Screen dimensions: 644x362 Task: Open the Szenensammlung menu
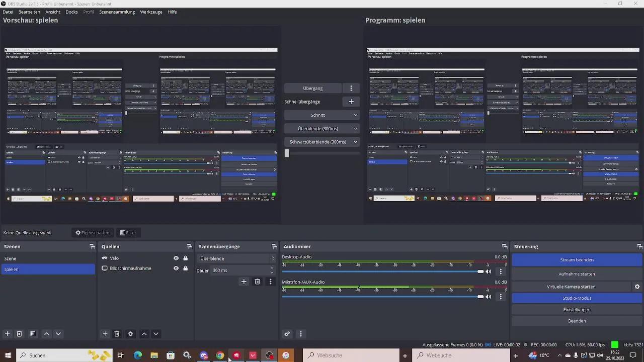coord(117,12)
